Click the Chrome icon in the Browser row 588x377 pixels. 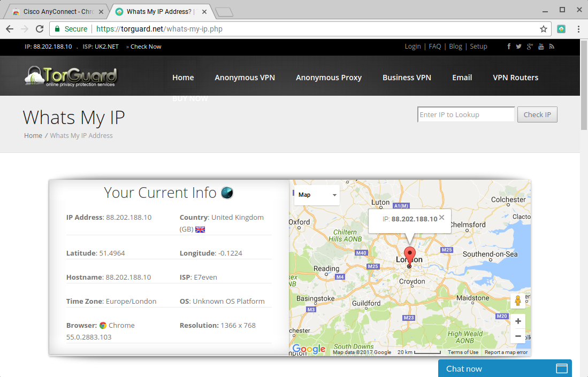pos(103,325)
